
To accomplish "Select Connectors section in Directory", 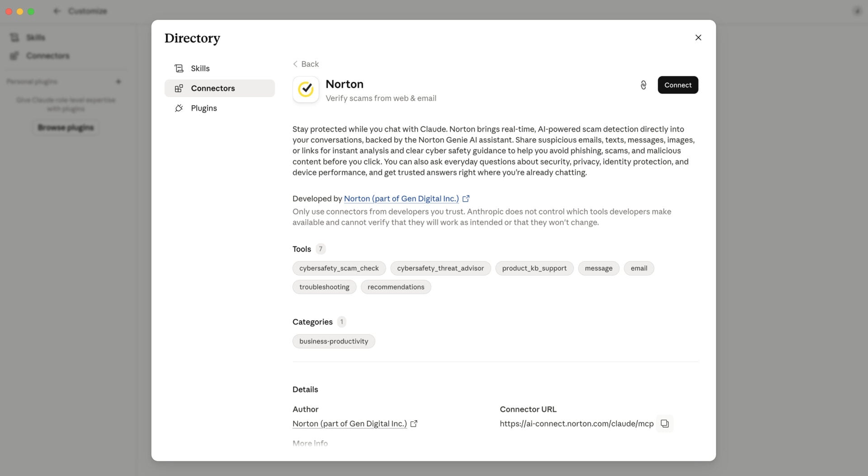I will pos(220,88).
